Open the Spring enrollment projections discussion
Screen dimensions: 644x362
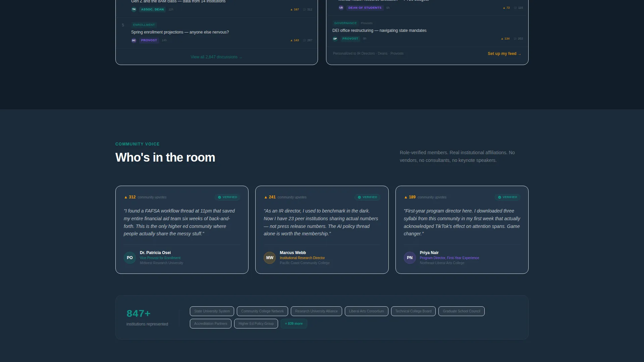click(x=180, y=32)
